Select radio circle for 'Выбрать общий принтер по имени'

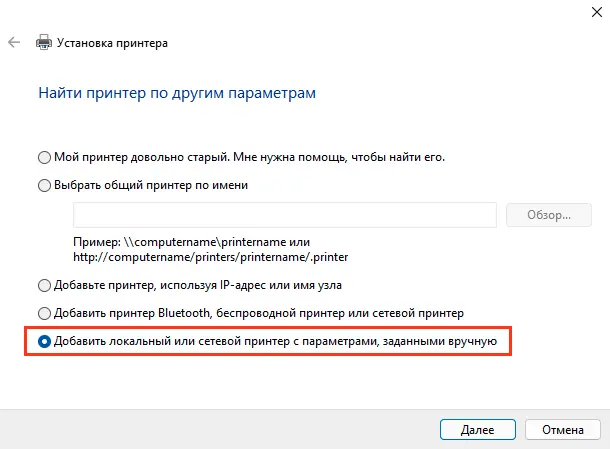[x=44, y=186]
